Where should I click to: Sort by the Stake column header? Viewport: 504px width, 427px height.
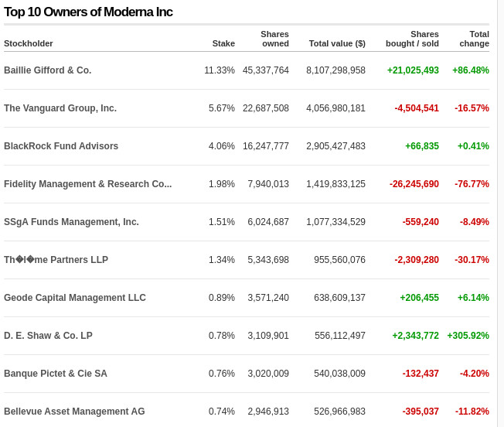click(223, 43)
